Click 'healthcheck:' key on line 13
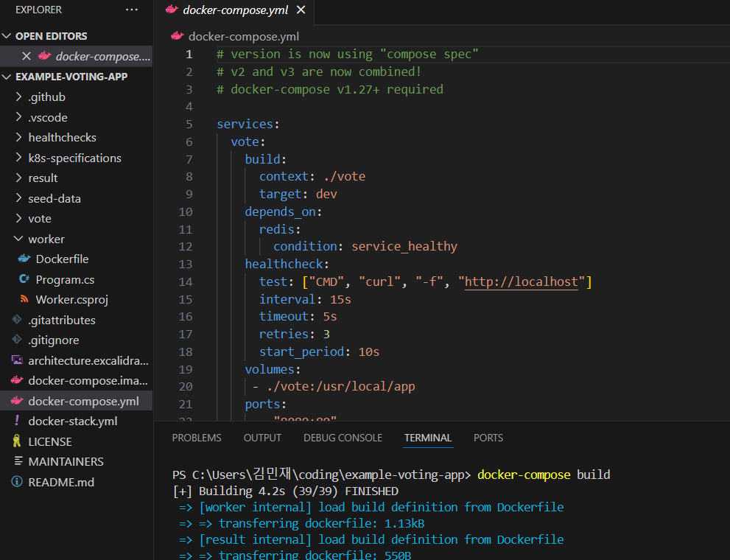730x560 pixels. click(x=287, y=265)
